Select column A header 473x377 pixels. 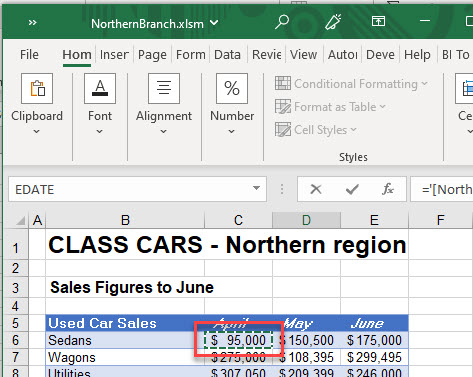coord(37,220)
